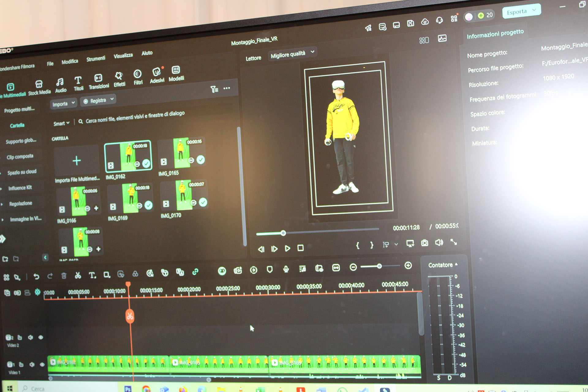
Task: Click the support headset icon
Action: (439, 20)
